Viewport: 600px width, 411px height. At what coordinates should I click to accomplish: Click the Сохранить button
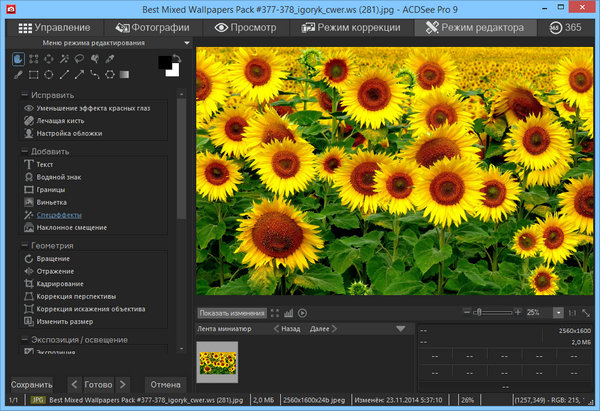(x=33, y=384)
